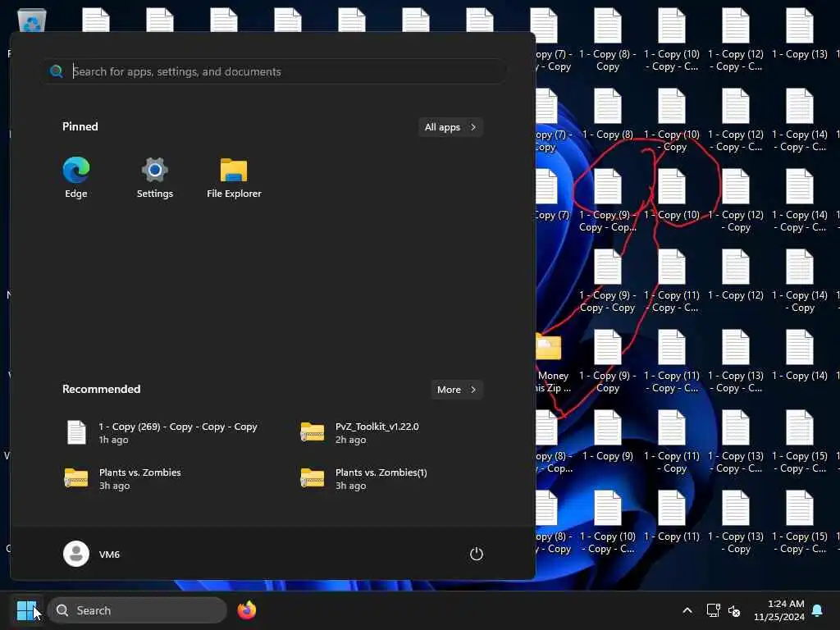Click the Windows Start button on taskbar
The width and height of the screenshot is (840, 630).
pos(27,610)
